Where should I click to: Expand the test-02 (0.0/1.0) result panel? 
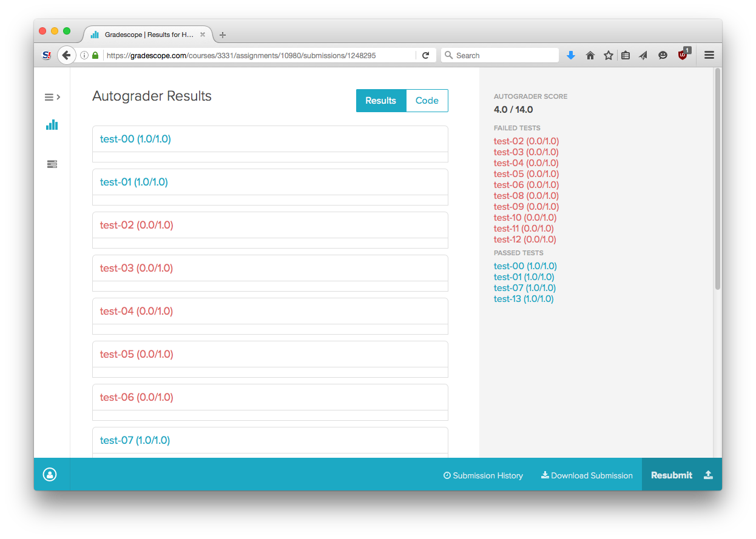270,225
